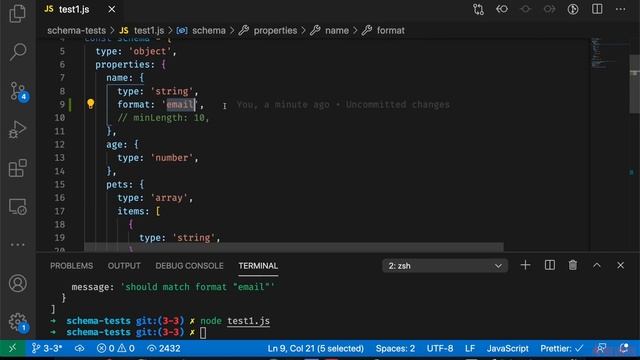Click 'items: [' on line 17

point(139,211)
